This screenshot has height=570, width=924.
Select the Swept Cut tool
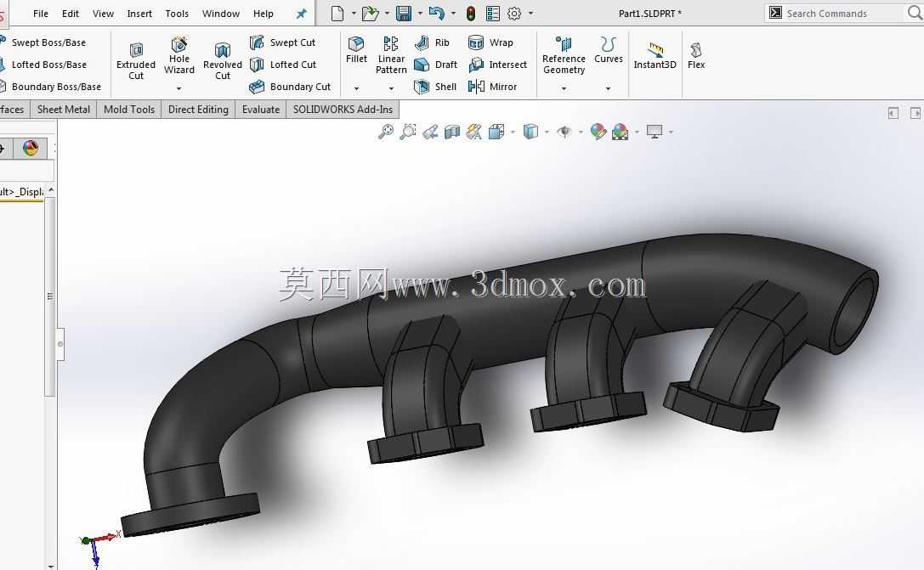[x=283, y=42]
